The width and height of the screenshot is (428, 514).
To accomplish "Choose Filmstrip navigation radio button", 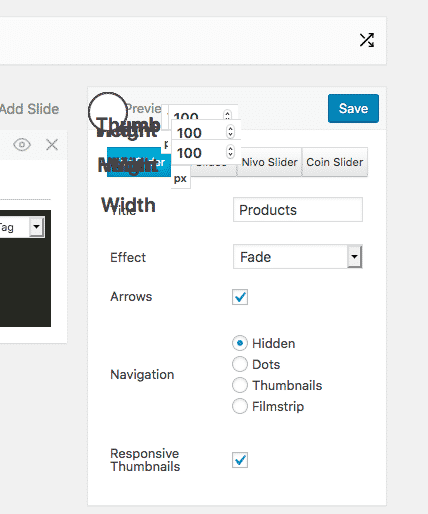I will pyautogui.click(x=240, y=406).
